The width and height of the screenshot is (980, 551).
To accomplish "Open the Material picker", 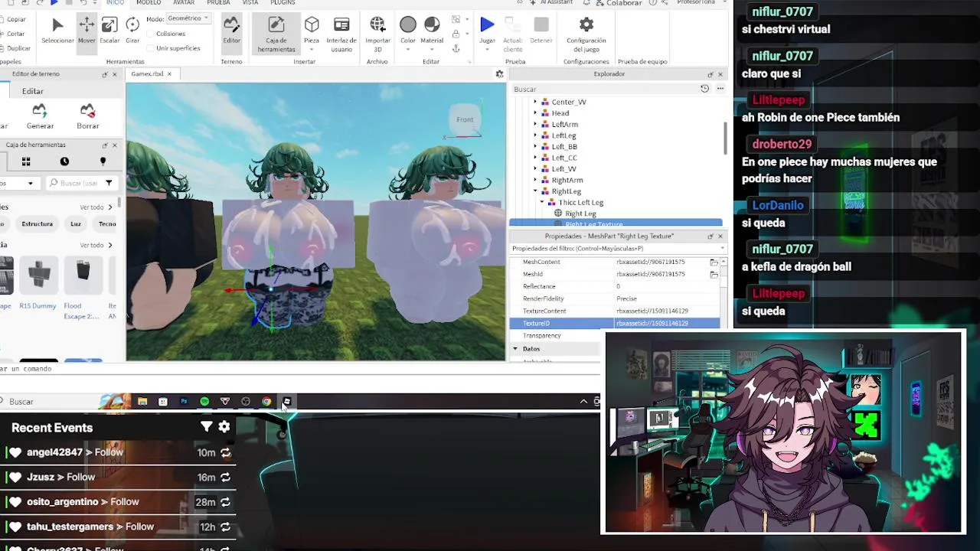I will 432,31.
